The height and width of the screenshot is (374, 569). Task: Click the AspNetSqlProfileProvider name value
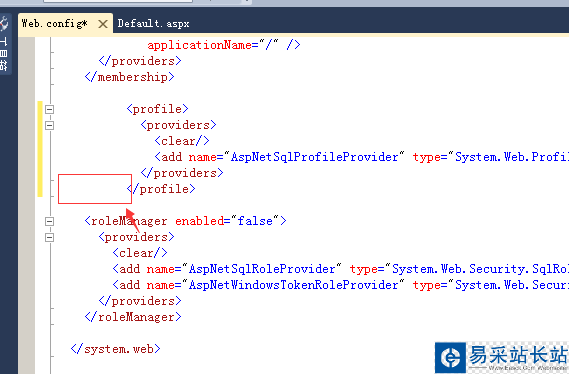pos(314,157)
